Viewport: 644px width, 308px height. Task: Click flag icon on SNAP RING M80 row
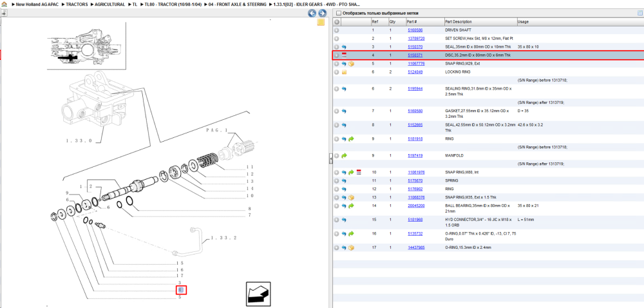click(359, 173)
